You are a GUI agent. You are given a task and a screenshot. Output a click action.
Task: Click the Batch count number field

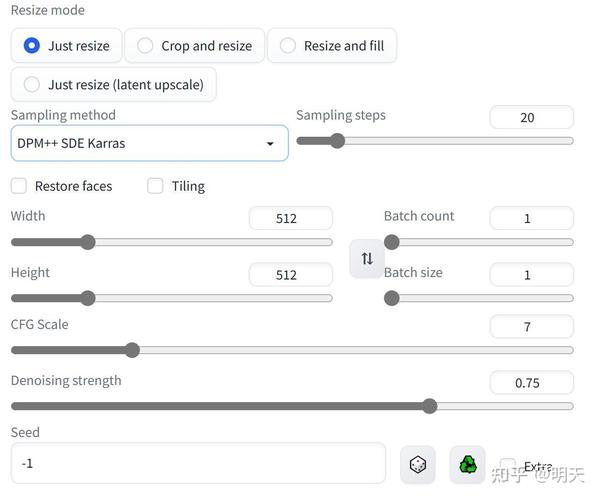pyautogui.click(x=531, y=218)
